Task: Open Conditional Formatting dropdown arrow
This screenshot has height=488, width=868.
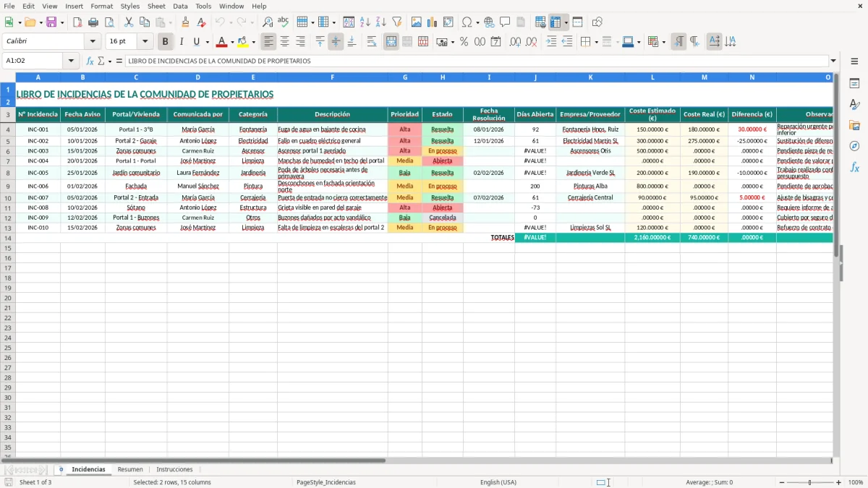Action: (x=663, y=42)
